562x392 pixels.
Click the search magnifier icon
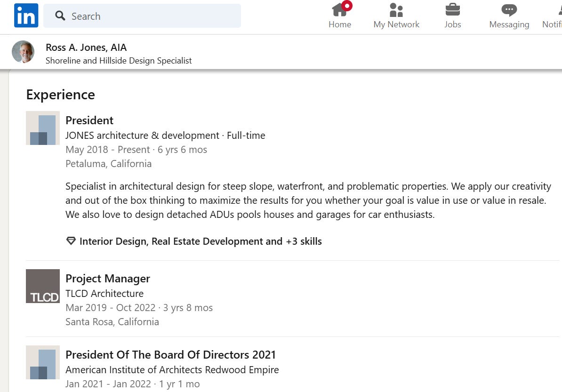tap(60, 16)
